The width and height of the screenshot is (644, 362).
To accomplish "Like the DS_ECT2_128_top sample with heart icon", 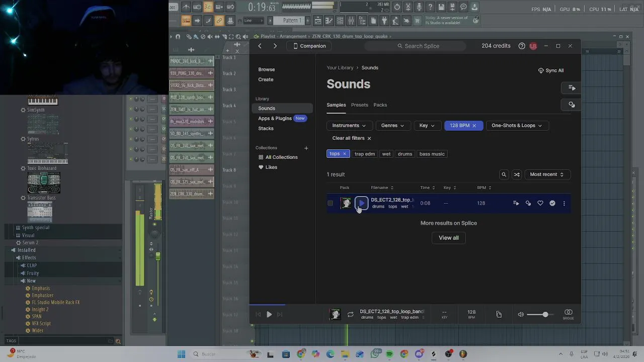I will click(x=540, y=203).
